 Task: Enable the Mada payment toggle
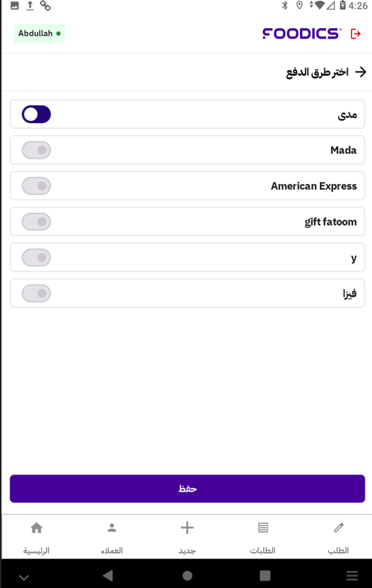click(x=36, y=150)
